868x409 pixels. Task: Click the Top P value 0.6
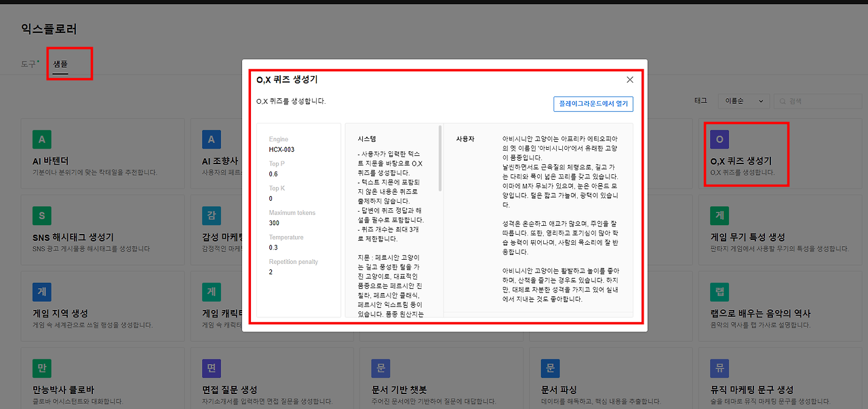click(273, 174)
